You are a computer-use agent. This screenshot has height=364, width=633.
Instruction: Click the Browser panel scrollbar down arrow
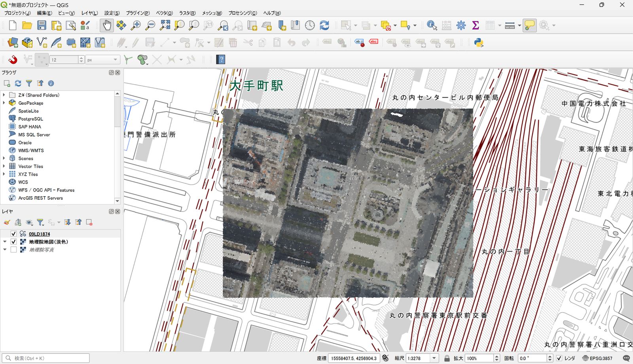point(117,201)
